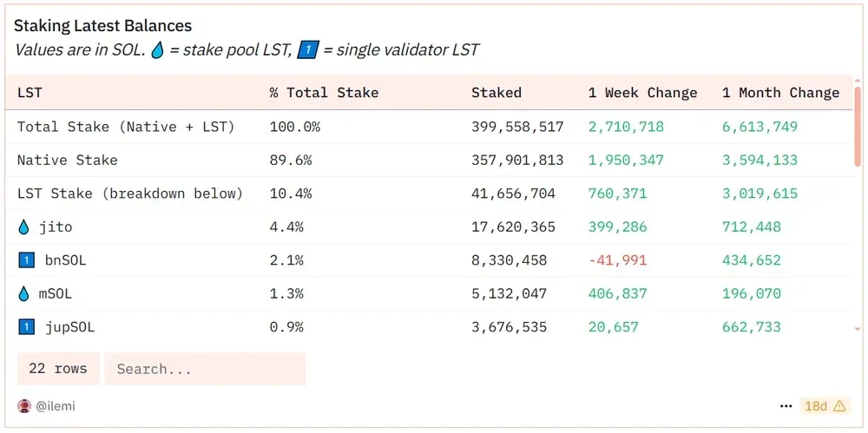This screenshot has height=433, width=868.
Task: Click the water drop icon beside jito
Action: click(23, 227)
